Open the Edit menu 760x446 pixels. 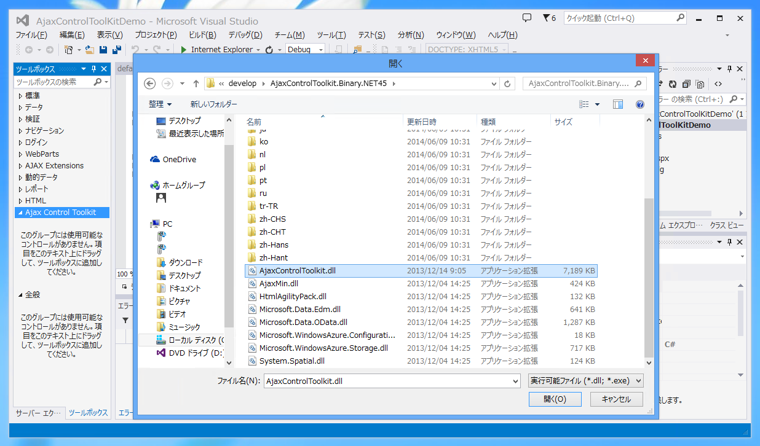pos(72,35)
